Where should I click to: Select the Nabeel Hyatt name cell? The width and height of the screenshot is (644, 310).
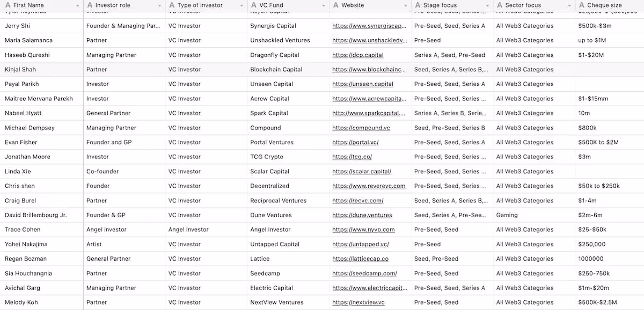pos(42,113)
